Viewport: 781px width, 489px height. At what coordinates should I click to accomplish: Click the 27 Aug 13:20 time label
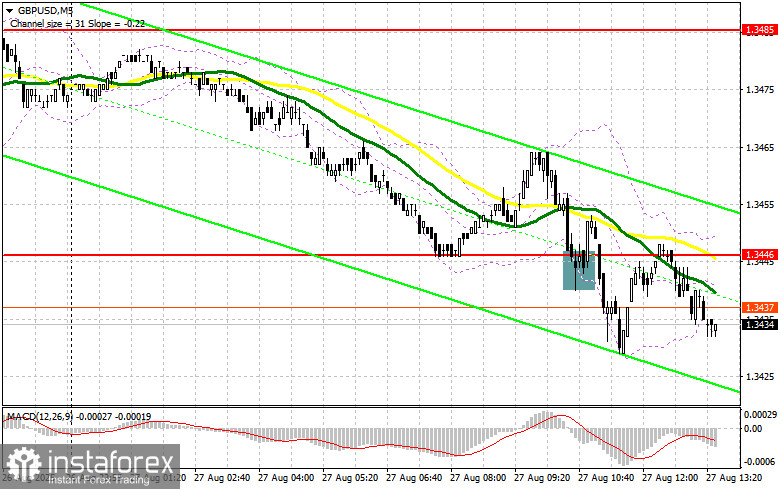[x=734, y=478]
